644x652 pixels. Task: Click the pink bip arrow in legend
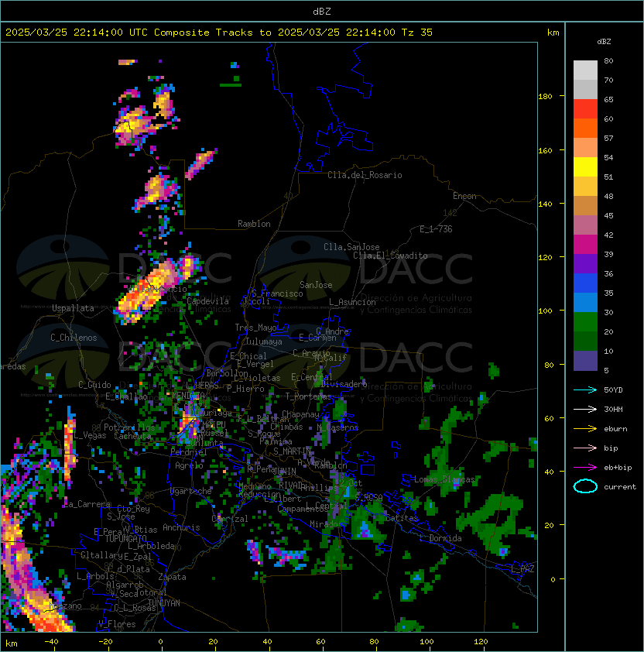coord(585,448)
